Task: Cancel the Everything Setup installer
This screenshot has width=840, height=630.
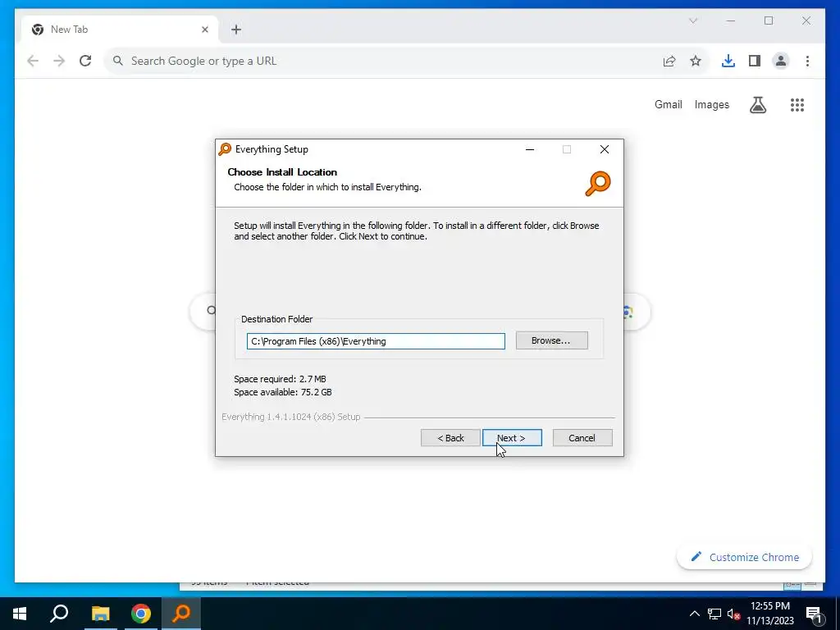Action: point(582,438)
